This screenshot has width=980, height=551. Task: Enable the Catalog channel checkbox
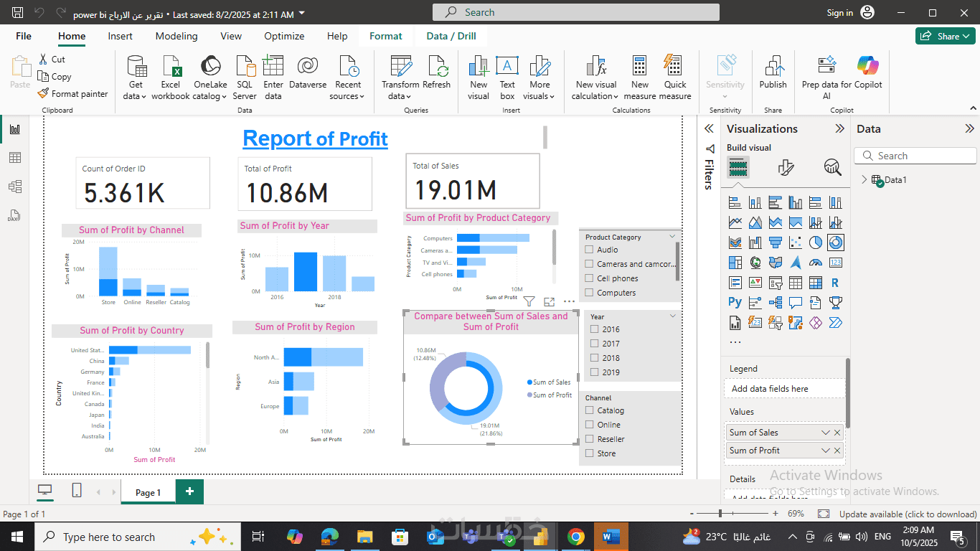pyautogui.click(x=589, y=410)
